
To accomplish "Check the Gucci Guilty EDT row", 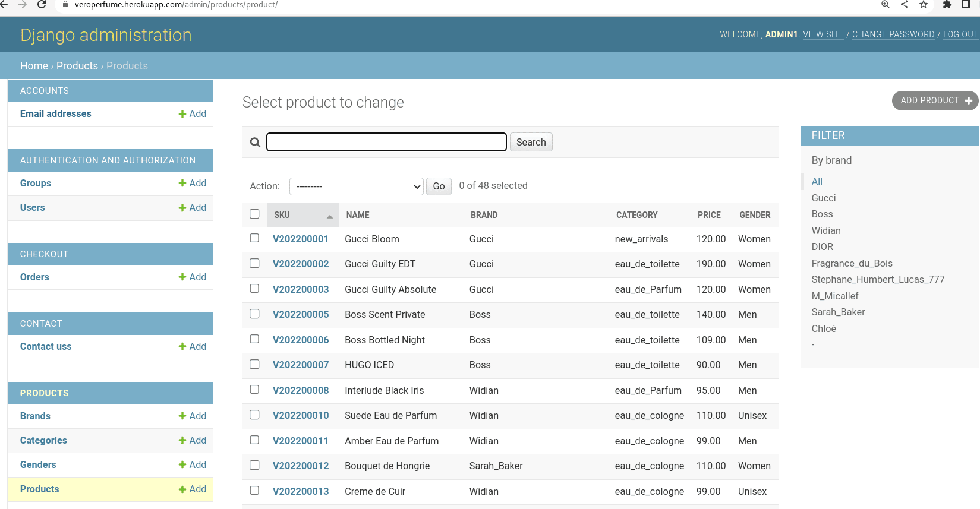I will pos(254,263).
